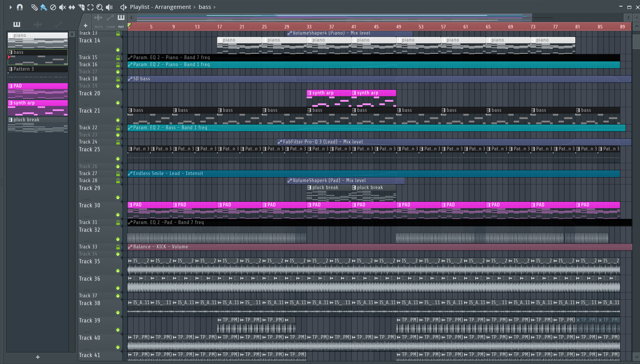
Task: Select the Balance - KICK - Volume clip
Action: pyautogui.click(x=380, y=247)
